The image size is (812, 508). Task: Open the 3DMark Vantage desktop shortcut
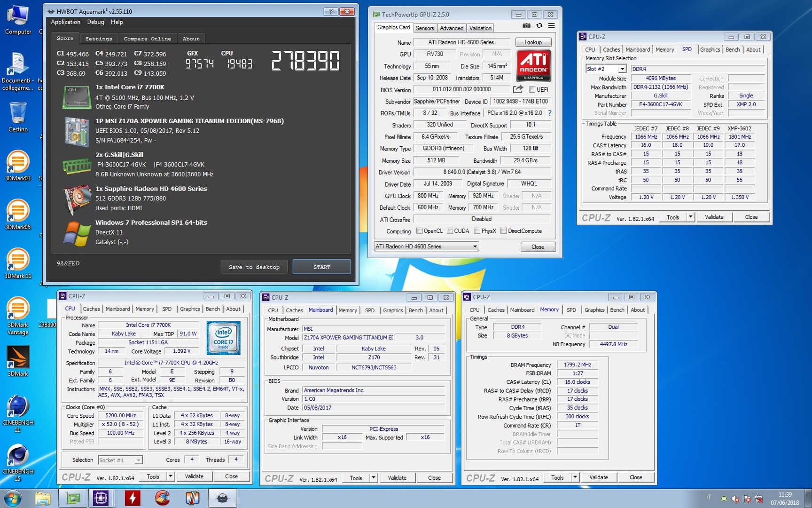tap(18, 316)
